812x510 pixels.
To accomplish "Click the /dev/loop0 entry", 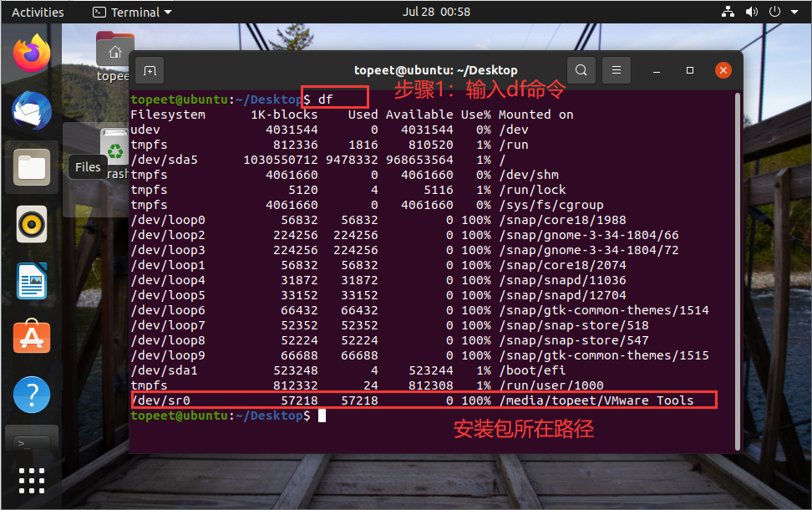I will (x=168, y=220).
